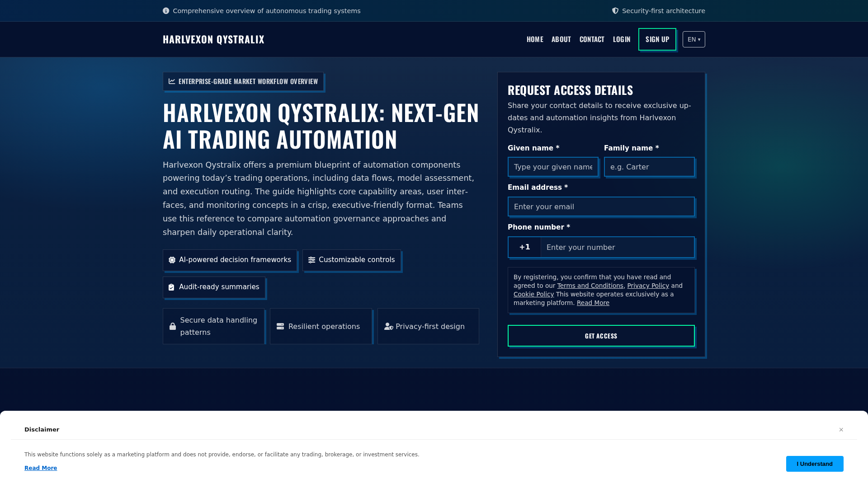This screenshot has width=868, height=488.
Task: Open the Login page
Action: coord(622,39)
